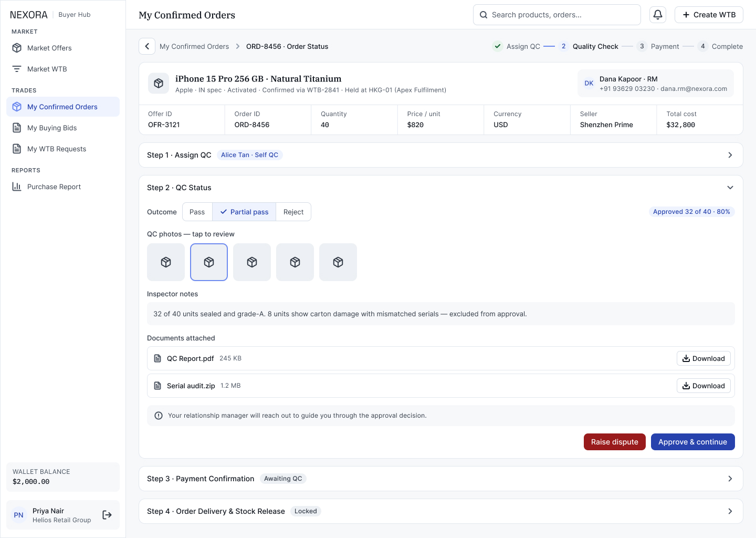Open My Buying Bids page
756x538 pixels.
(x=63, y=128)
